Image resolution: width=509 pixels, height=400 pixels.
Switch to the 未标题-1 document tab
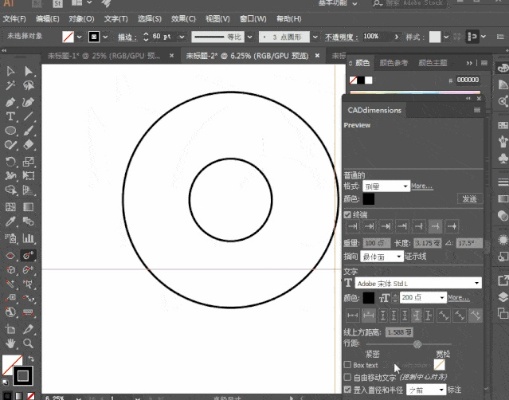pos(104,56)
